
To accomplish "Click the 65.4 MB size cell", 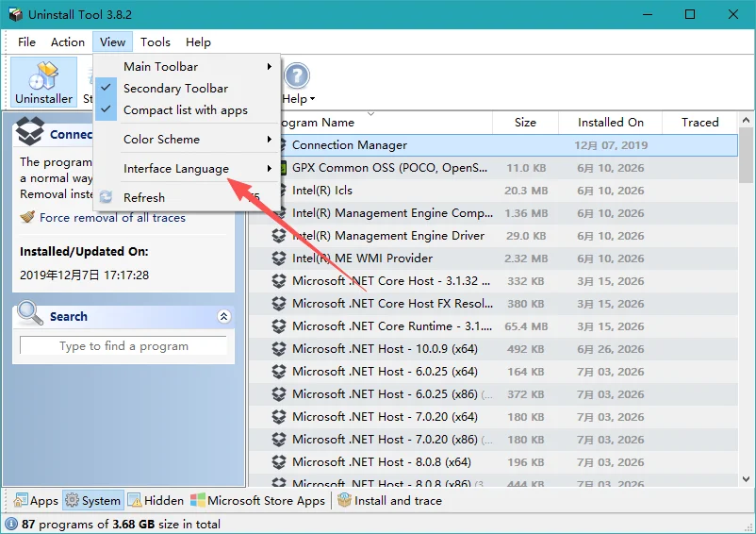I will (526, 326).
